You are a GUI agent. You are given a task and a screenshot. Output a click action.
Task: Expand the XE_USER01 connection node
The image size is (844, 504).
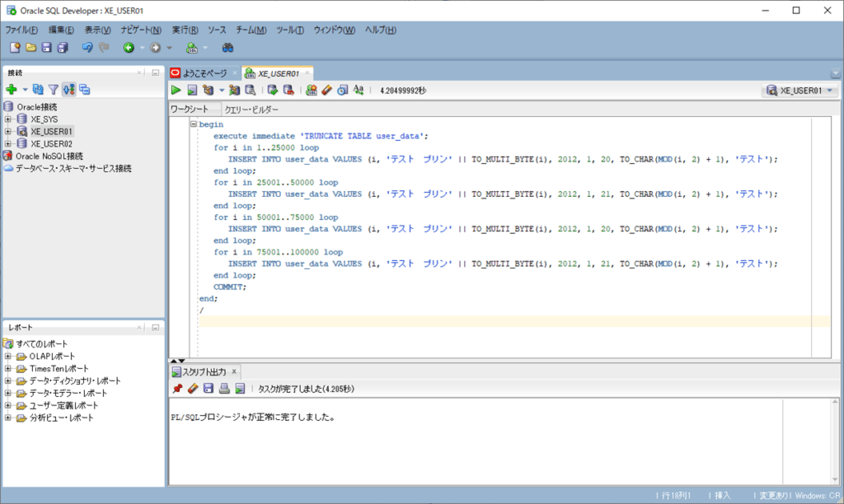coord(8,131)
